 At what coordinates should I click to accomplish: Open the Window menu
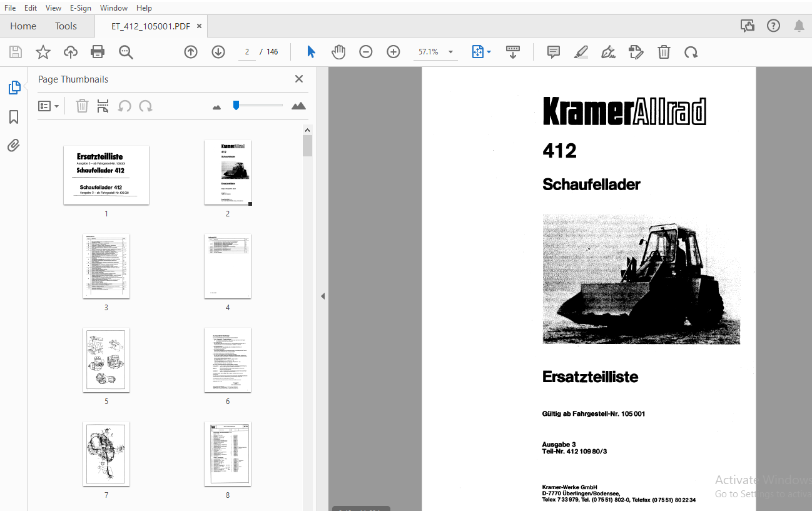[x=114, y=8]
